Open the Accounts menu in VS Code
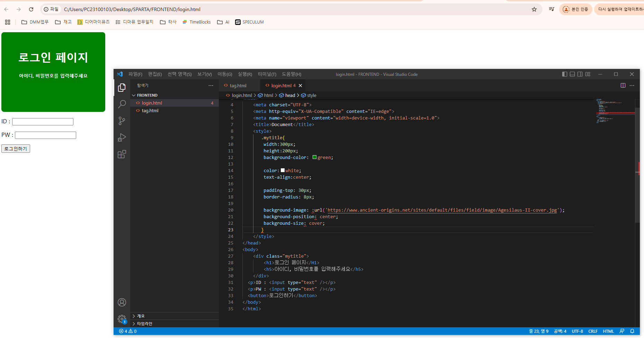The width and height of the screenshot is (644, 338). (x=122, y=302)
